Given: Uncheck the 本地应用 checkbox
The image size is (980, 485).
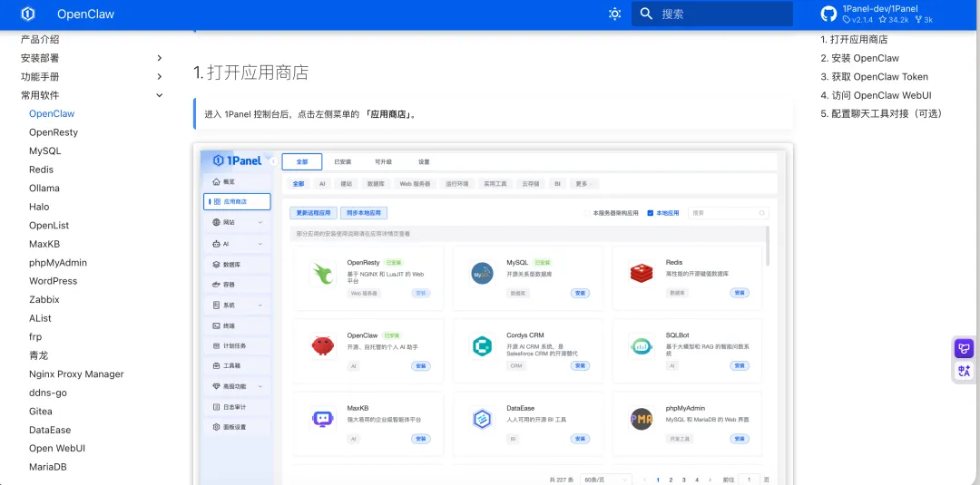Looking at the screenshot, I should (x=650, y=213).
